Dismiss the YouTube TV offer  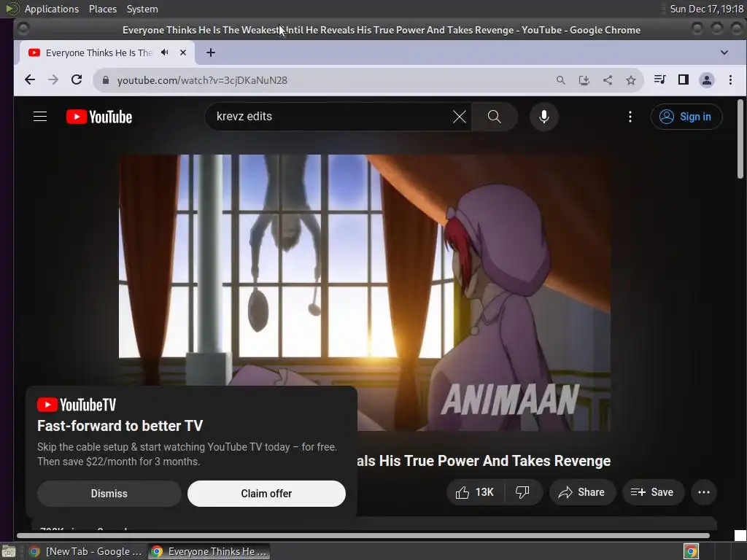109,494
